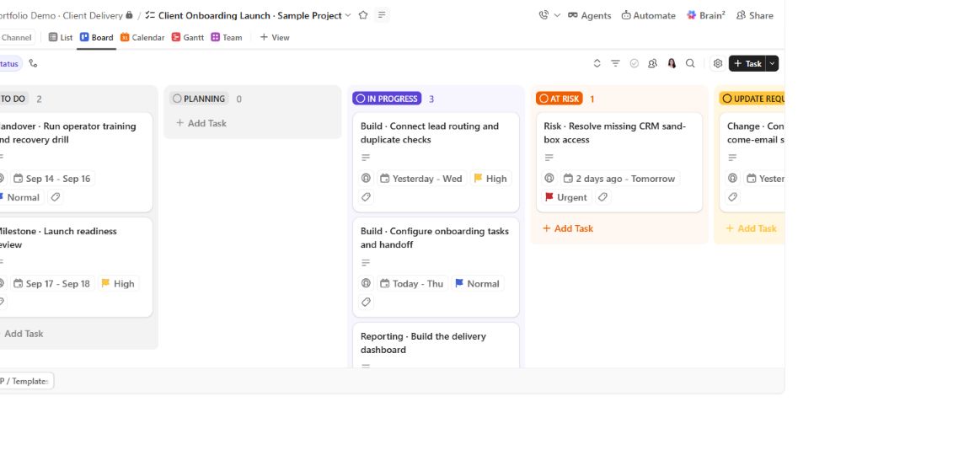This screenshot has height=450, width=980.
Task: Click the collapse/expand columns icon
Action: (597, 63)
